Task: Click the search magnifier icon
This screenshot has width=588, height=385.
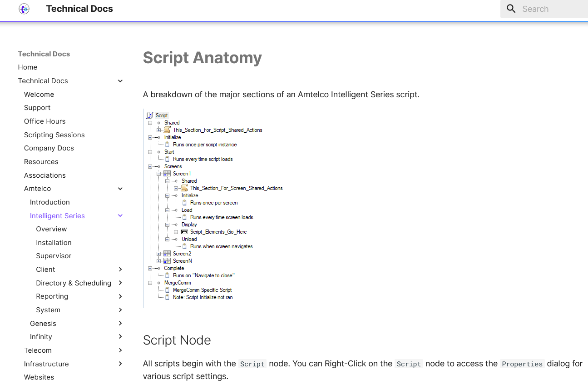Action: pyautogui.click(x=511, y=9)
